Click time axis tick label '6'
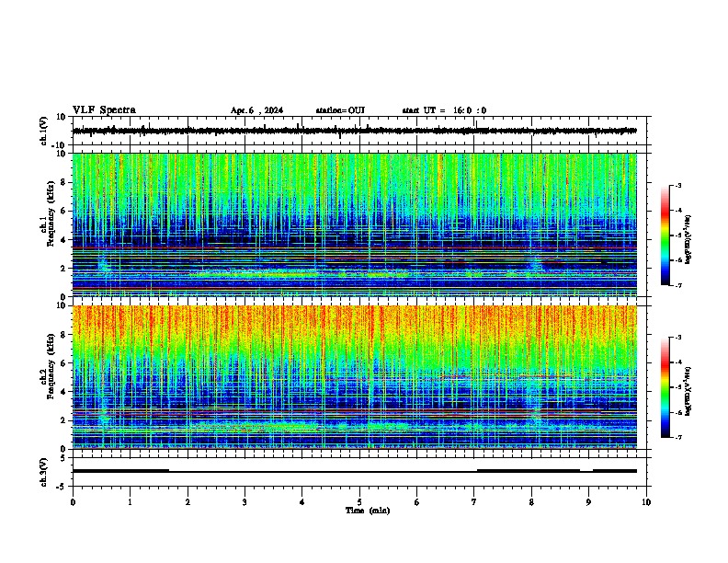The width and height of the screenshot is (728, 563). pyautogui.click(x=417, y=502)
